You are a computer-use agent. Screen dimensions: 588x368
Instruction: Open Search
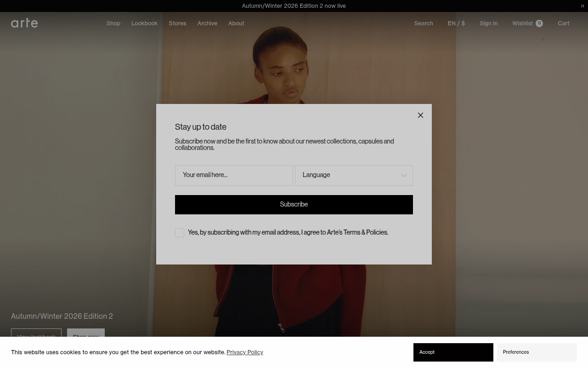423,23
